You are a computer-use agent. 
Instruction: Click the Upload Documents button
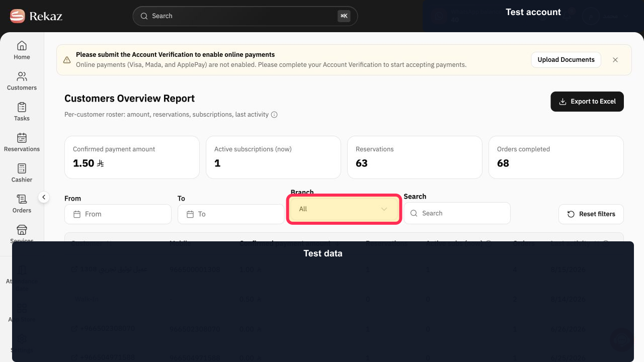tap(566, 60)
